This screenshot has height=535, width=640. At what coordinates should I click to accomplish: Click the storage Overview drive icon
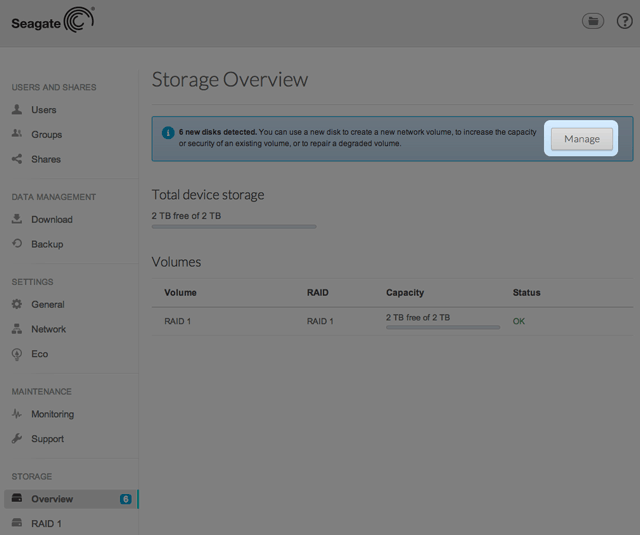(x=17, y=498)
